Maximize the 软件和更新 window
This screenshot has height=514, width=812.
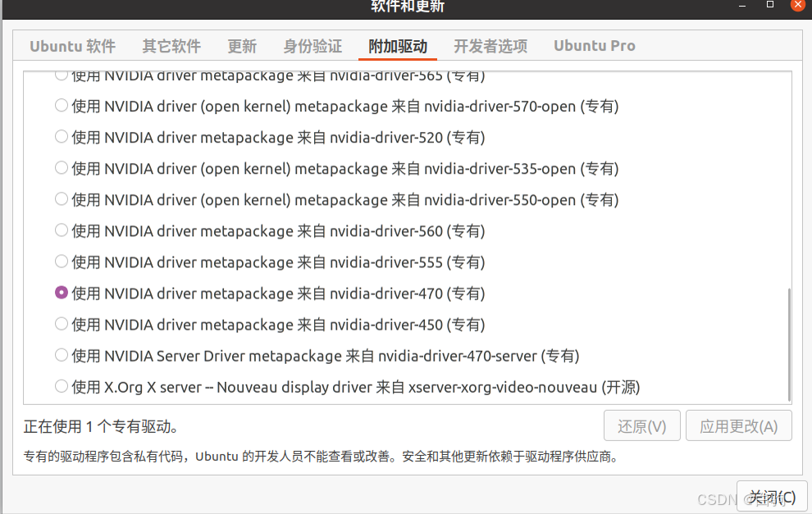[x=770, y=5]
